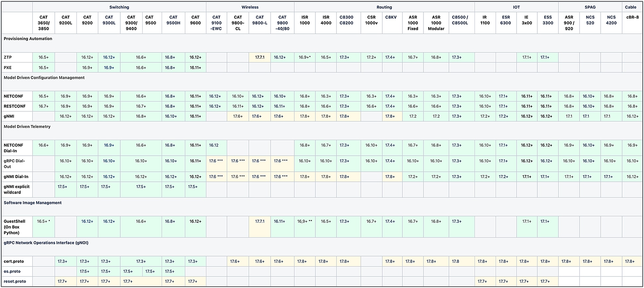Click gNMI Dial-In cell under ESS 3300
This screenshot has width=644, height=288.
(x=547, y=177)
